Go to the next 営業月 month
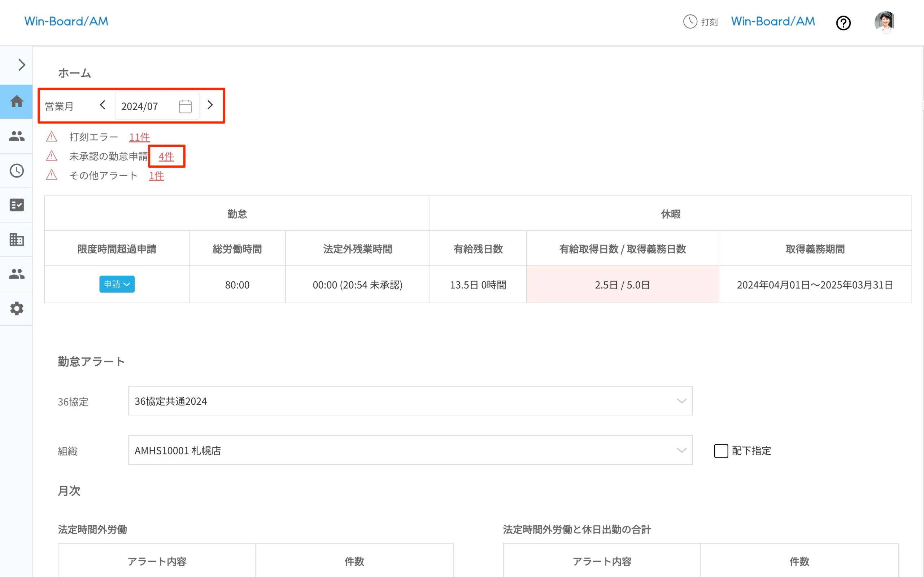924x577 pixels. (x=210, y=105)
